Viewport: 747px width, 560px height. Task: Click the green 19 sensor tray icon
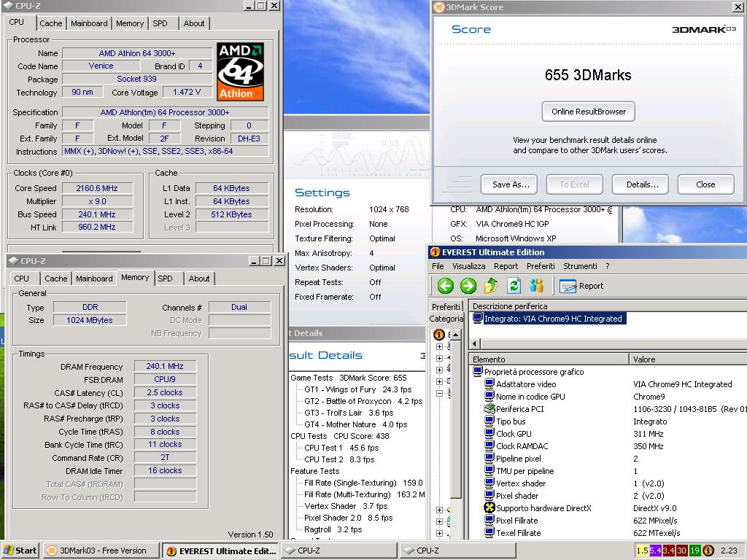(x=694, y=551)
